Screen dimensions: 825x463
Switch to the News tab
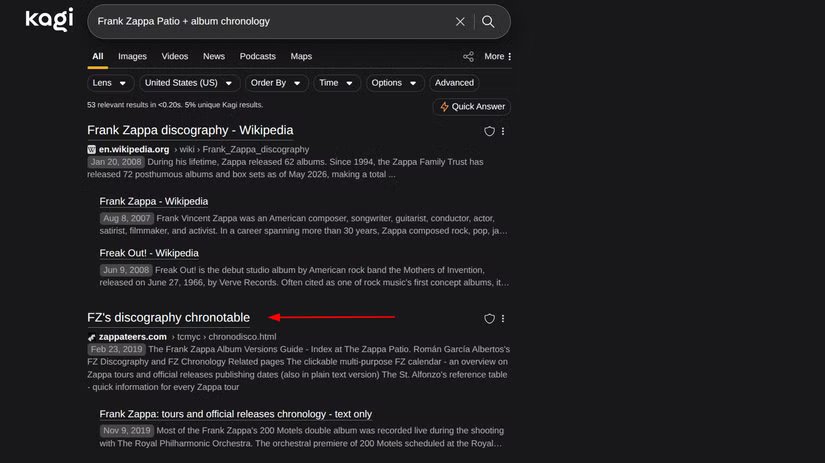(x=214, y=56)
